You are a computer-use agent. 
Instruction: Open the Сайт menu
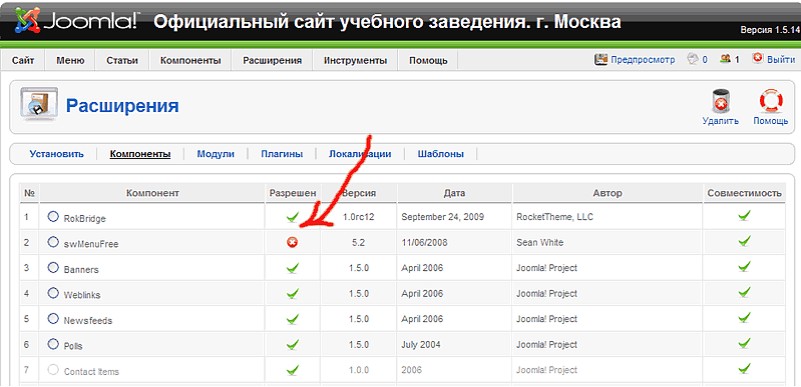pos(23,60)
